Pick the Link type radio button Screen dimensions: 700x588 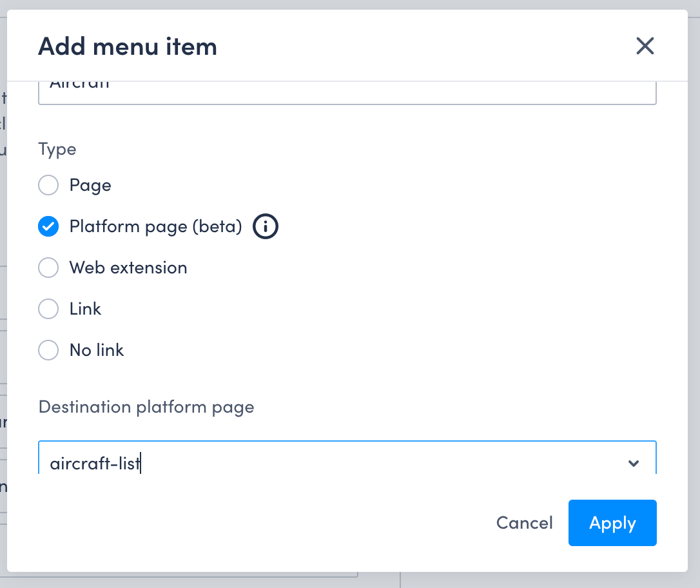[x=48, y=309]
